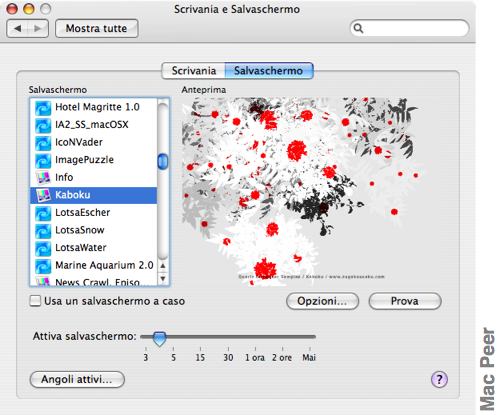Click the screensaver list scrollbar thumb
499x415 pixels.
(x=163, y=161)
